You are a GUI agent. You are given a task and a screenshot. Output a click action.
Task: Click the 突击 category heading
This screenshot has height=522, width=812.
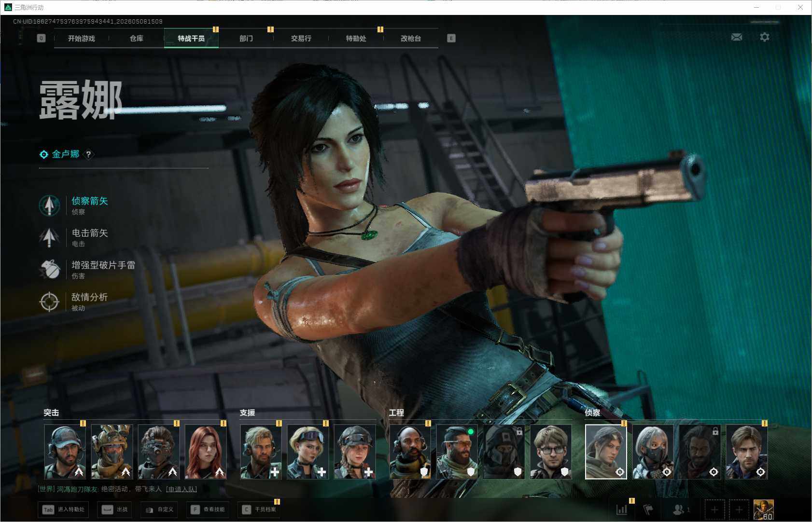click(x=51, y=413)
